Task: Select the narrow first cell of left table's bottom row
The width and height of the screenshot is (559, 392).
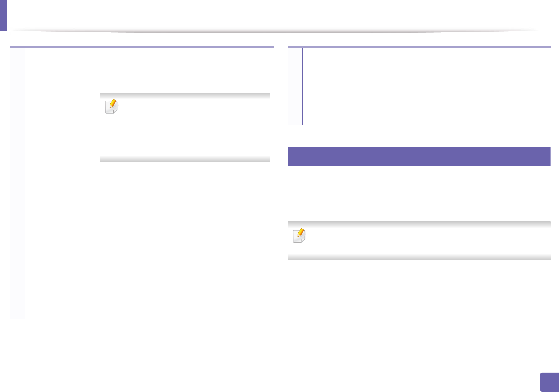Action: (x=18, y=280)
